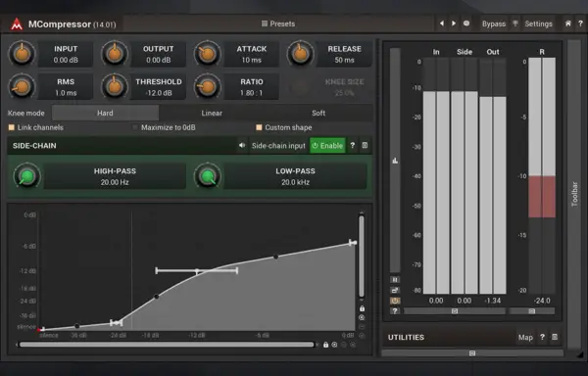
Task: Toggle the vertical axis lock icon
Action: (362, 308)
